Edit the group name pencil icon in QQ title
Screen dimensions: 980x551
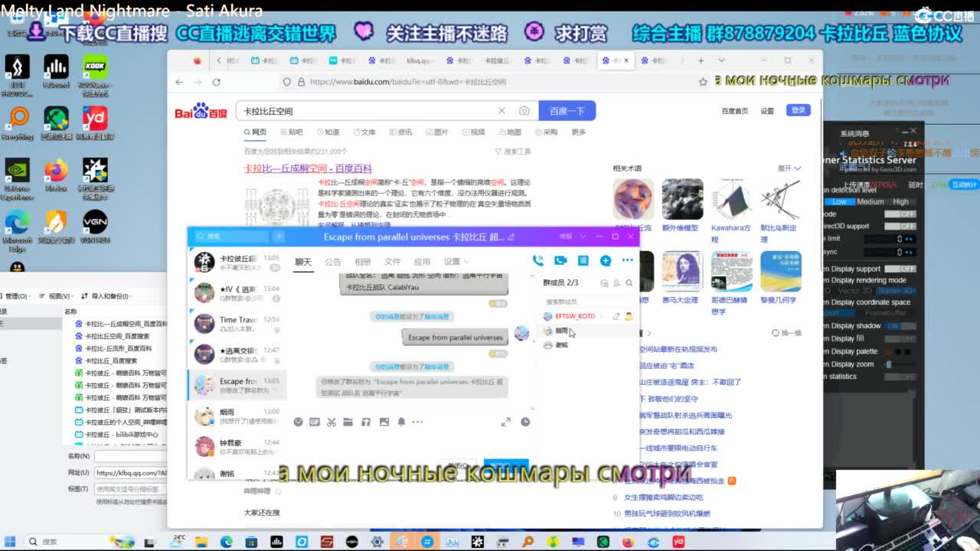(x=511, y=237)
